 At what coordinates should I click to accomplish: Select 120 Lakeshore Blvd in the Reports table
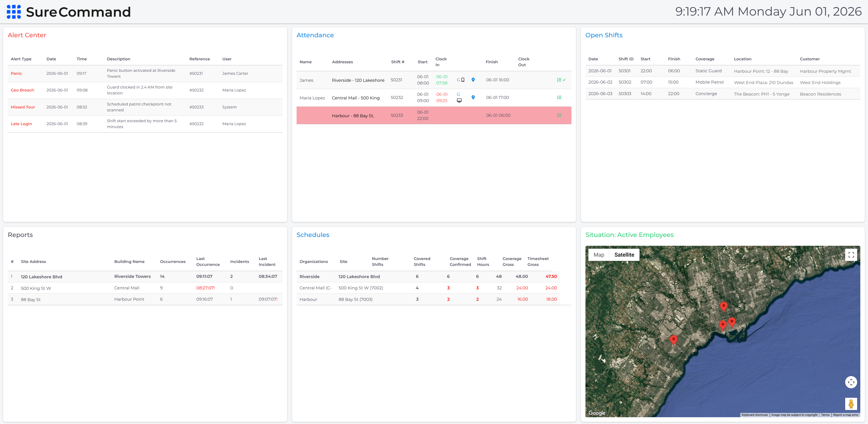41,277
